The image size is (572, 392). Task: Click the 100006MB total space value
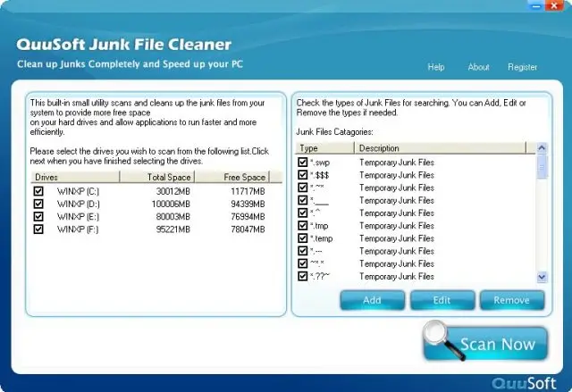point(171,204)
